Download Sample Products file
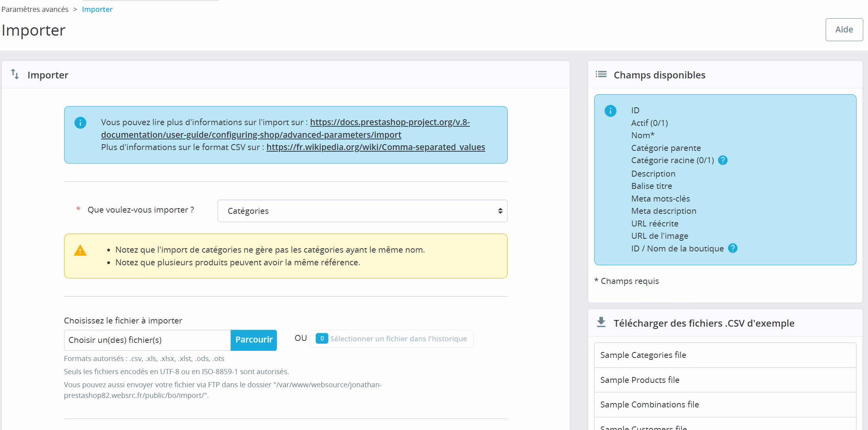 click(x=725, y=380)
